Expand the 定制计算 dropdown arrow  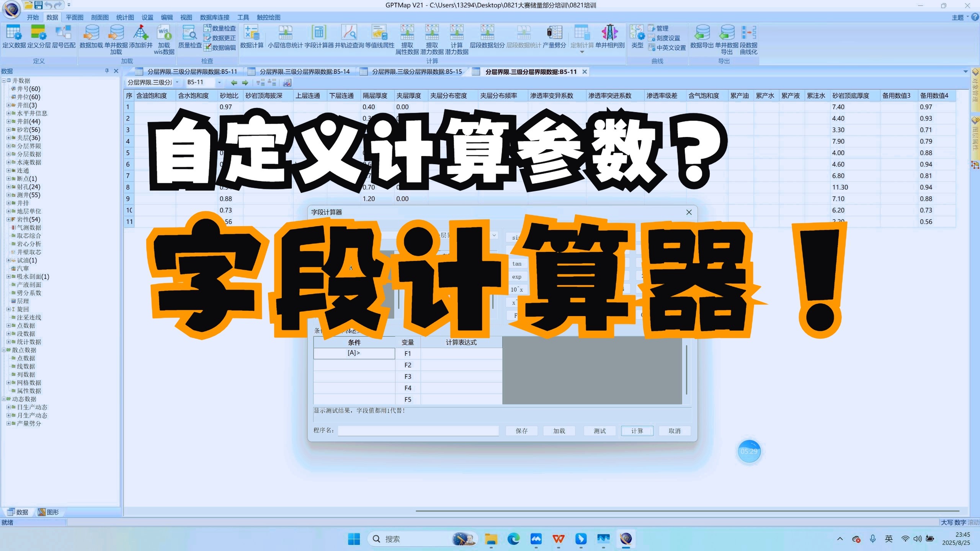point(582,52)
